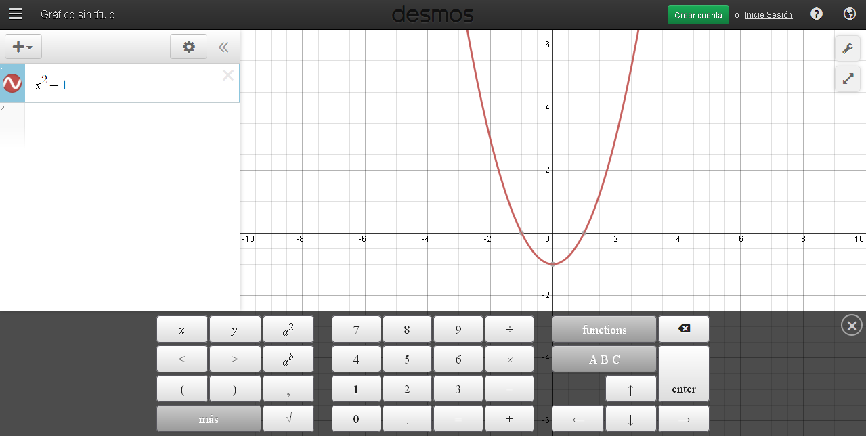Delete expression x²−1 with its X

[x=227, y=75]
